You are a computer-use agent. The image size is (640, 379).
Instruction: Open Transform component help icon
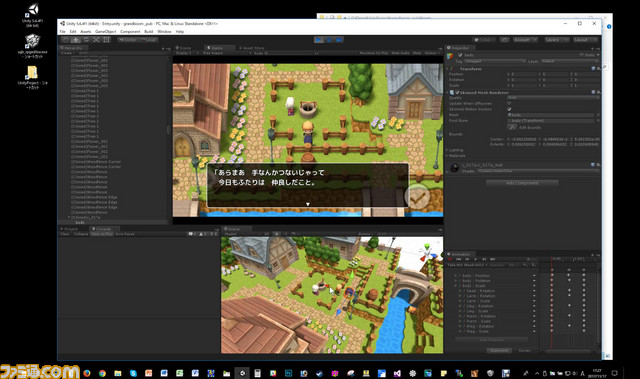(x=593, y=69)
